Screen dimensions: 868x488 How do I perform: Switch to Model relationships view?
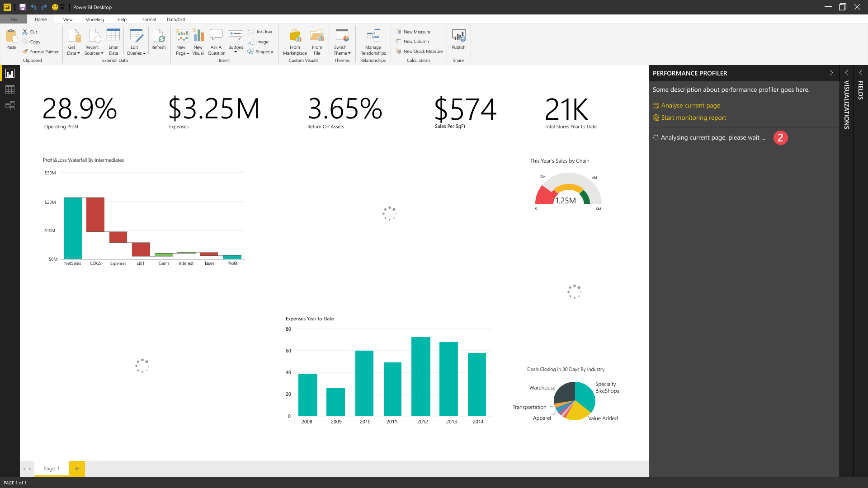pos(10,106)
